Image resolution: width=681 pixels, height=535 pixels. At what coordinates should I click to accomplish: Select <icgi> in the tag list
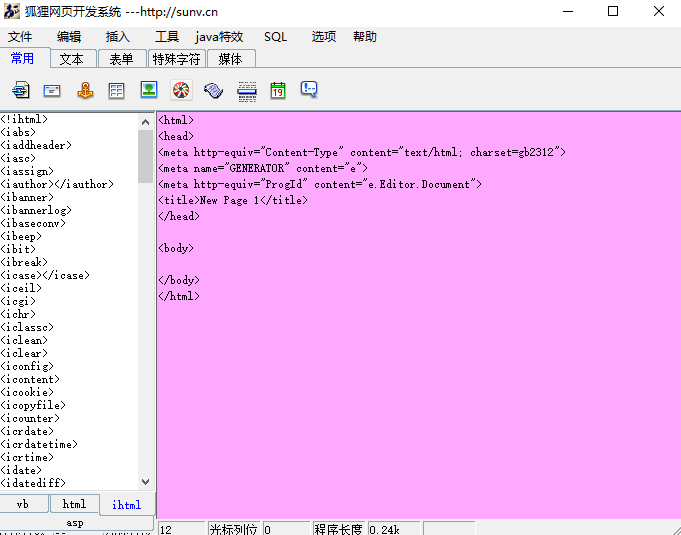[x=18, y=301]
